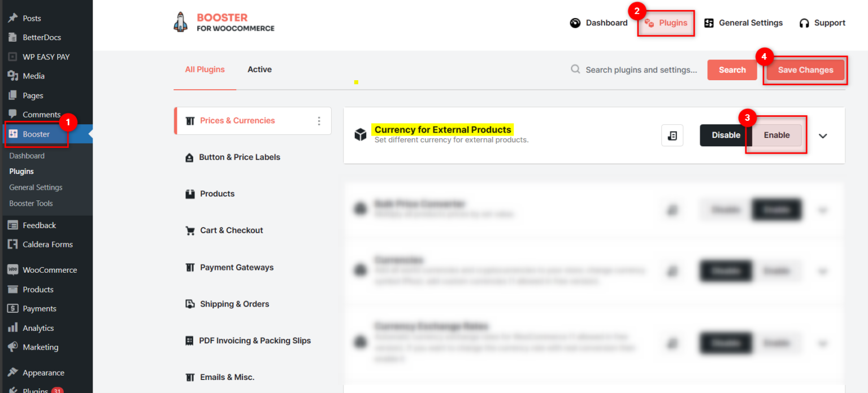The height and width of the screenshot is (393, 868).
Task: Click the BetterDocs icon in sidebar
Action: pos(13,37)
